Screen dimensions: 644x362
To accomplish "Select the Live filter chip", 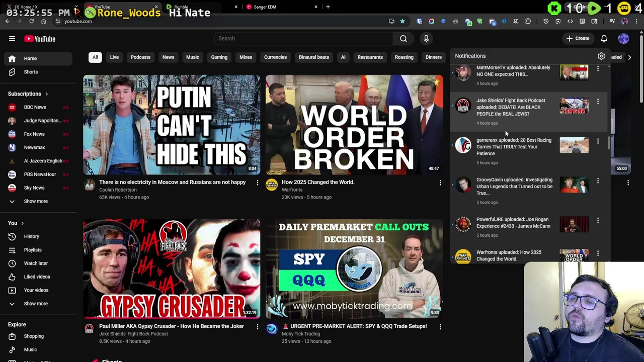I will pos(114,57).
